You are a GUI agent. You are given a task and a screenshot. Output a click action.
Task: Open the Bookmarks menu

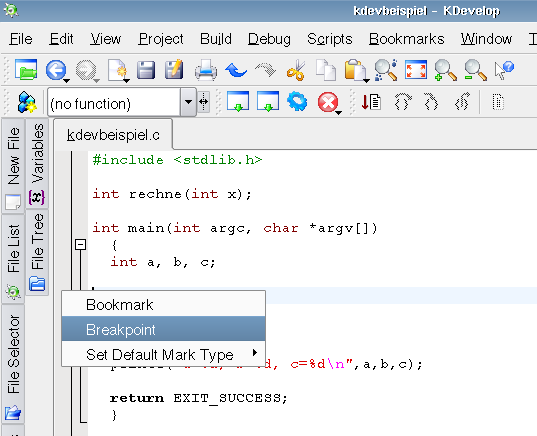pyautogui.click(x=407, y=39)
